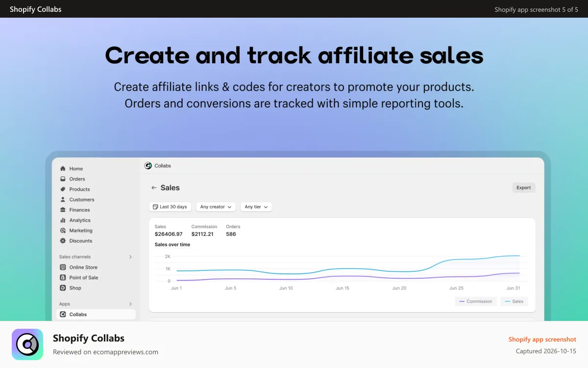This screenshot has height=368, width=588.
Task: Go to Products in the sidebar
Action: 79,189
